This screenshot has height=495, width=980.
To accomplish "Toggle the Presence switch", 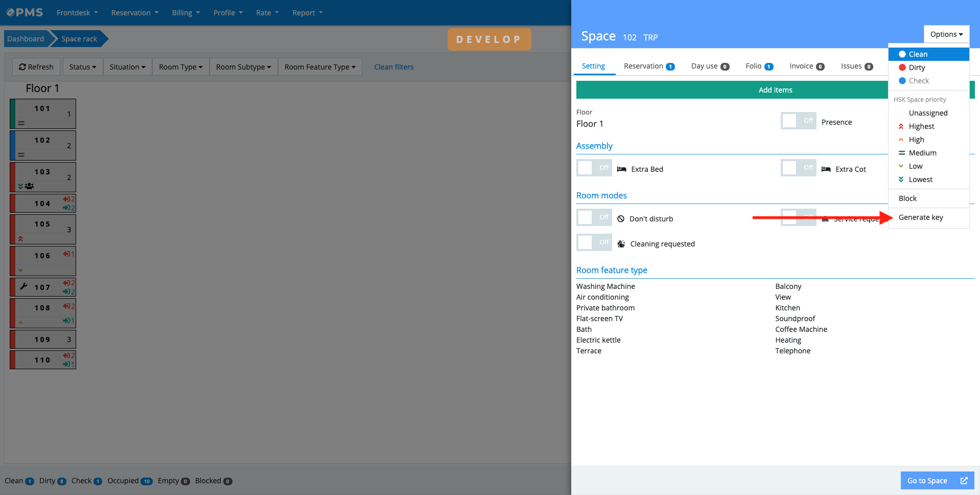I will [x=798, y=121].
